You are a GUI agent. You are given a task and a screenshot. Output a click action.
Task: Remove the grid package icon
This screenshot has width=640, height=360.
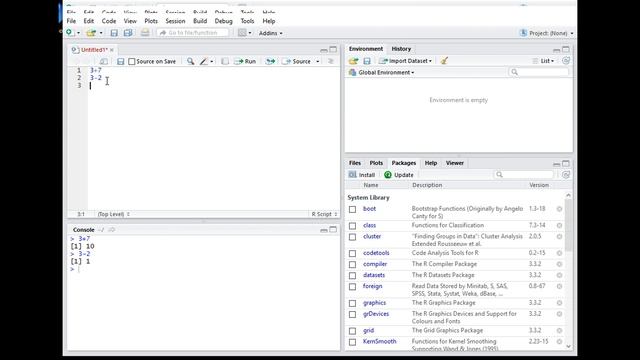559,331
